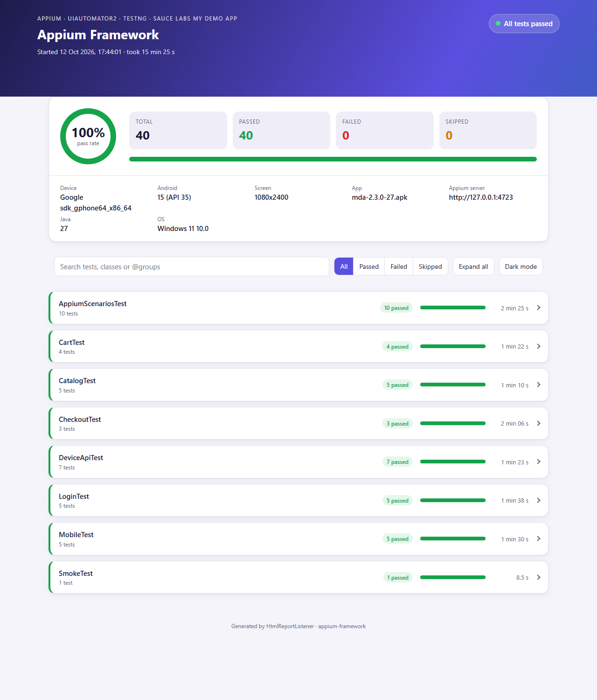
Task: Click the Appium Framework title
Action: click(x=98, y=35)
